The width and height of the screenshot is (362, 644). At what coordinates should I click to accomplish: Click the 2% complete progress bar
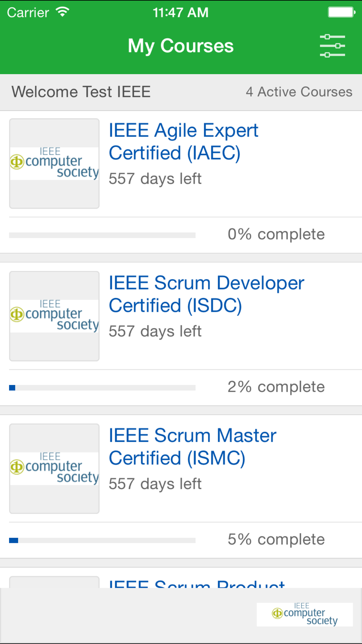tap(102, 388)
